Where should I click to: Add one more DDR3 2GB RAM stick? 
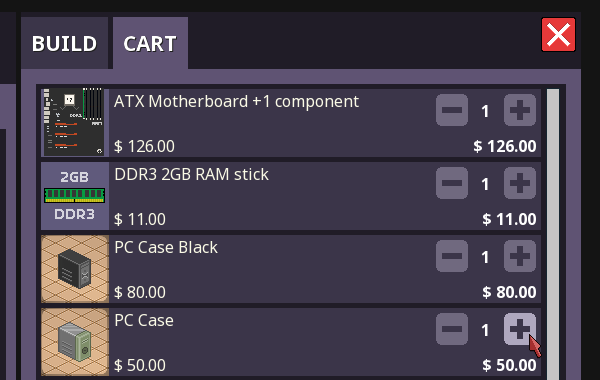[520, 183]
